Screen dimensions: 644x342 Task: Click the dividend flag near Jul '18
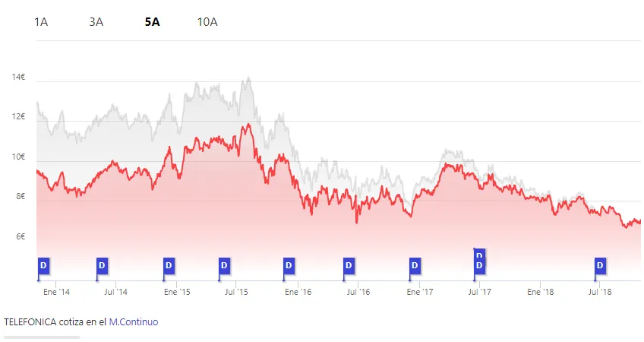600,265
